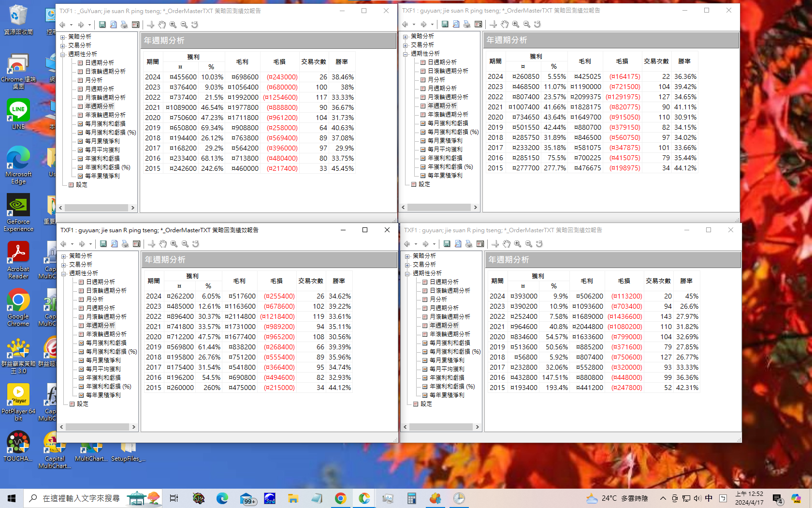The image size is (812, 508).
Task: Click print preview icon in top-left window
Action: pos(114,25)
